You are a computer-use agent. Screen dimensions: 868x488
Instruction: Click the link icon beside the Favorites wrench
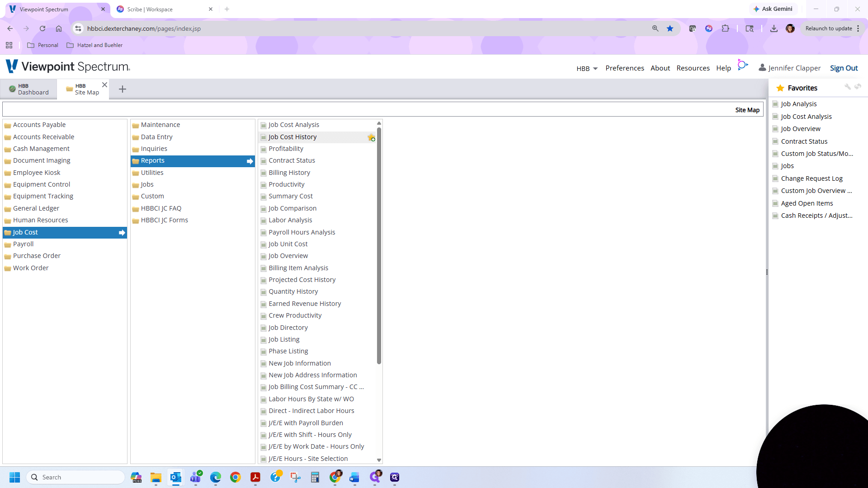tap(858, 86)
